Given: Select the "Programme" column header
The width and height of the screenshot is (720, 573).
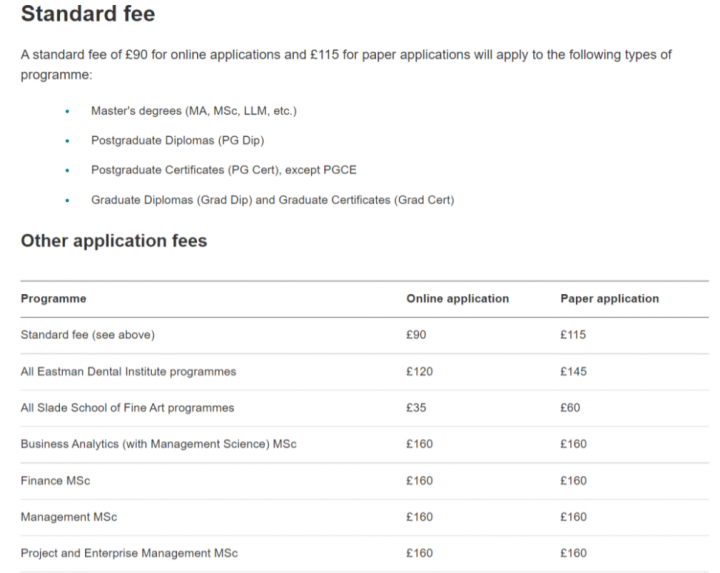Looking at the screenshot, I should tap(54, 299).
